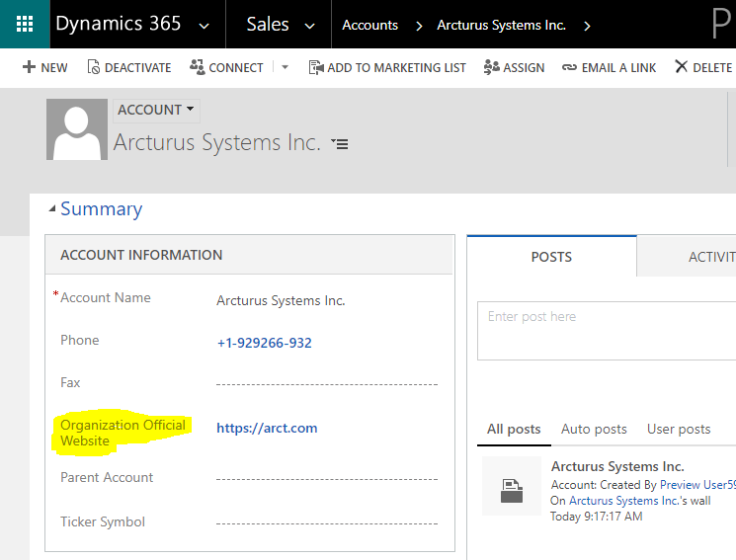Image resolution: width=736 pixels, height=560 pixels.
Task: Open the Connect split-button dropdown arrow
Action: pos(285,67)
